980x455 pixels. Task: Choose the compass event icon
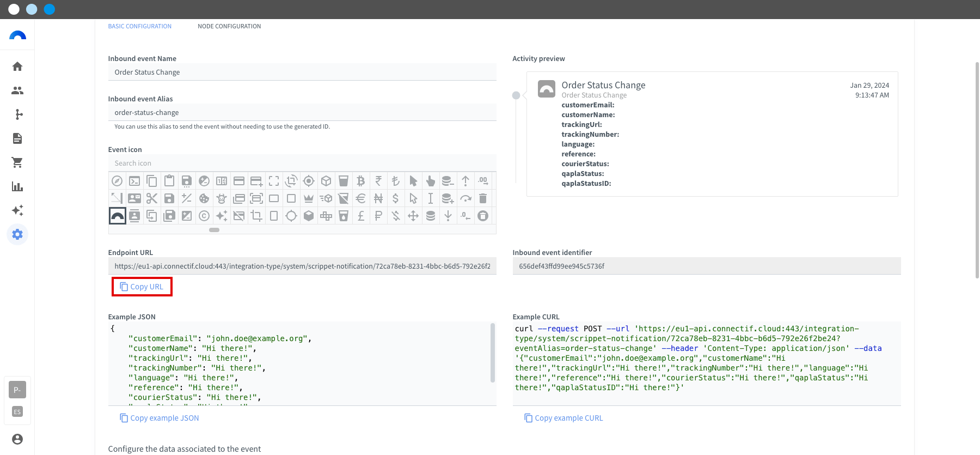click(117, 181)
